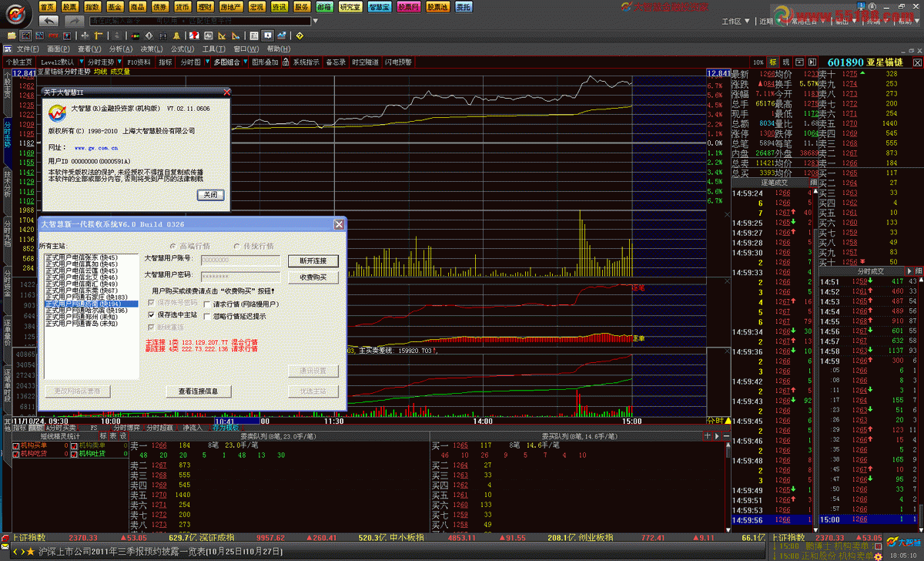Screen dimensions: 924x561
Task: Click the yellow 股票 button in top bar
Action: tap(71, 6)
